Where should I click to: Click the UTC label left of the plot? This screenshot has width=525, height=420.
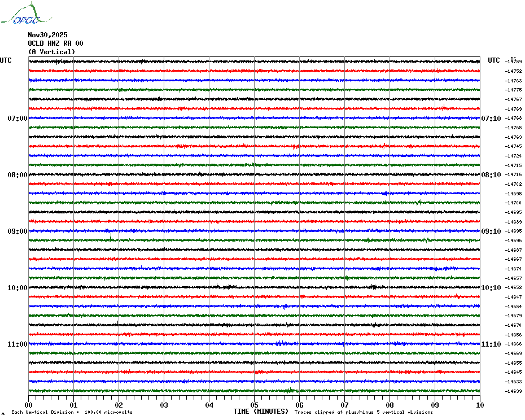6,60
